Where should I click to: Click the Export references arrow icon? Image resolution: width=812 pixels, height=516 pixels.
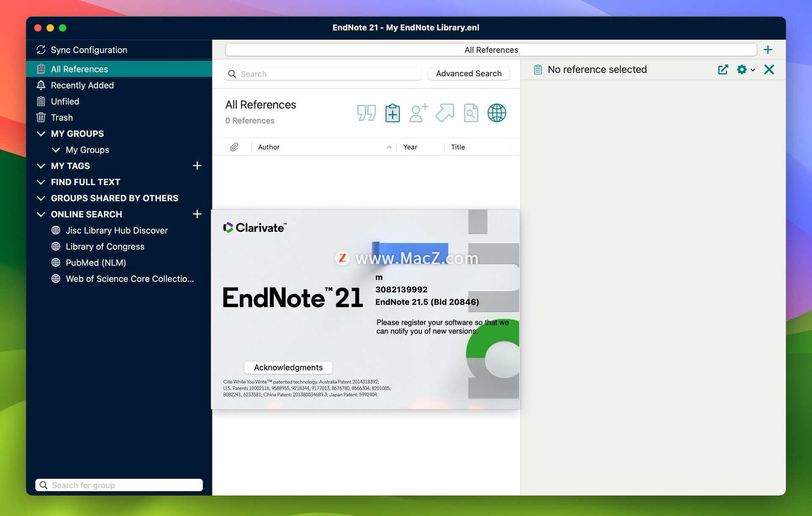[x=445, y=113]
